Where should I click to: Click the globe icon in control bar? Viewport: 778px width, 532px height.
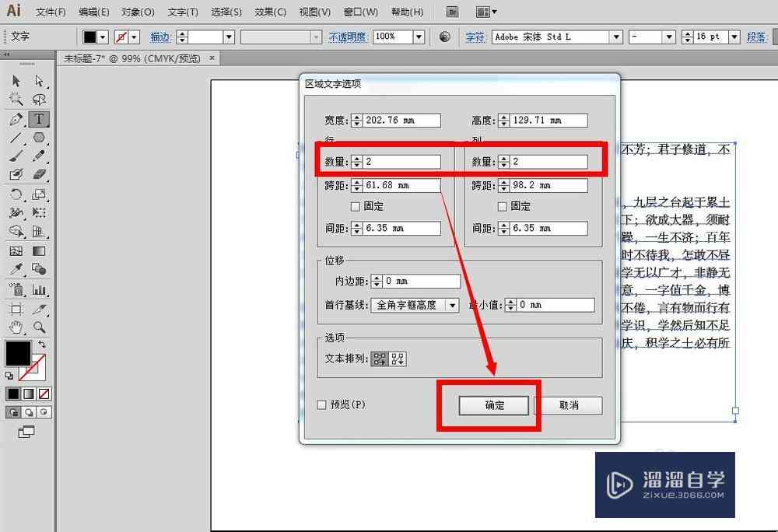coord(444,37)
